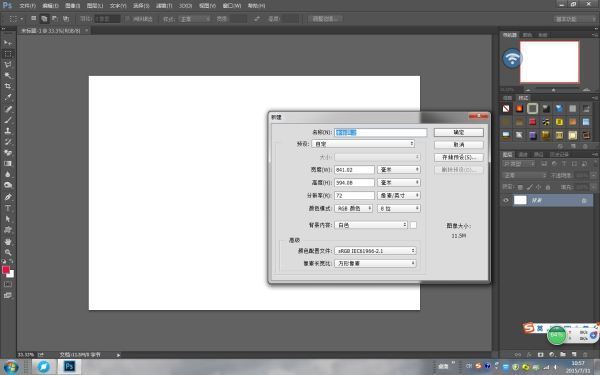Image resolution: width=600 pixels, height=375 pixels.
Task: Open 方形像素 pixel aspect ratio dropdown
Action: (x=375, y=263)
